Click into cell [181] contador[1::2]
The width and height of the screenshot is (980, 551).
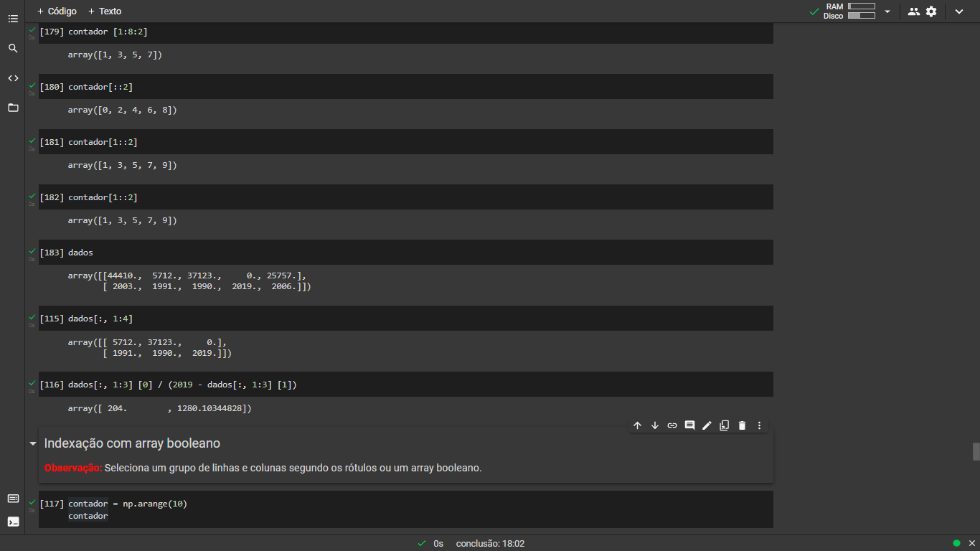(x=406, y=142)
